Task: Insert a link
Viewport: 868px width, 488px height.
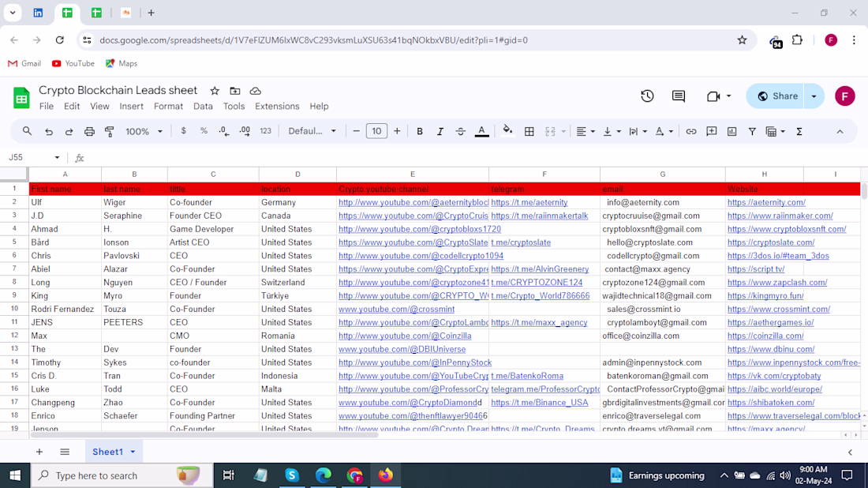Action: coord(691,131)
